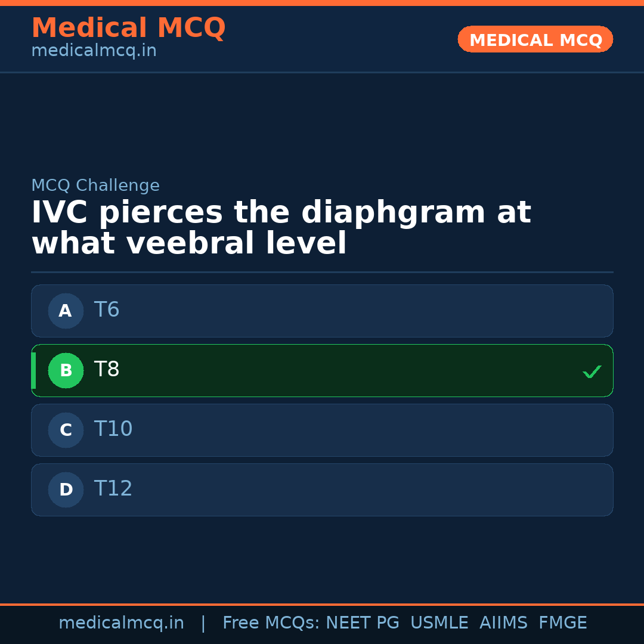This screenshot has width=644, height=644.
Task: Click the question title text
Action: pos(280,227)
